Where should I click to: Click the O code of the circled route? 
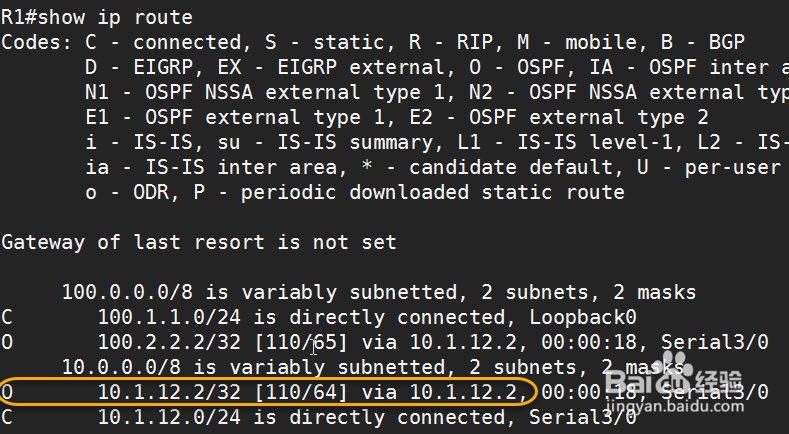[x=8, y=392]
